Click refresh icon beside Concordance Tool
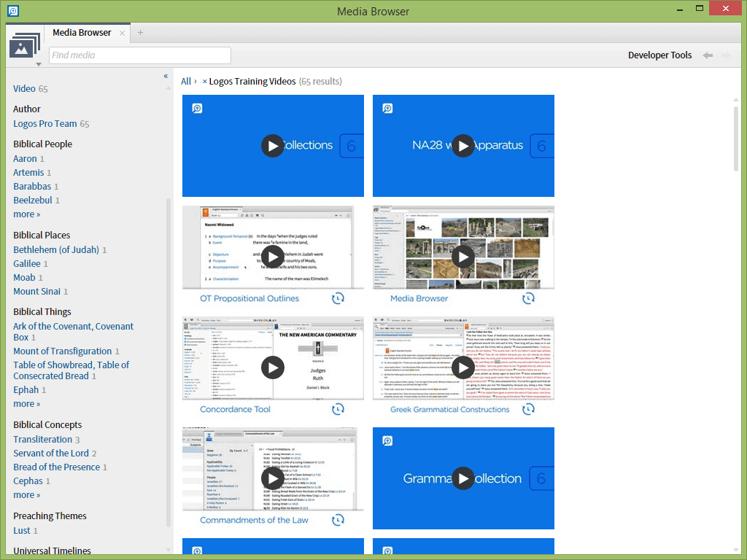 click(x=338, y=409)
